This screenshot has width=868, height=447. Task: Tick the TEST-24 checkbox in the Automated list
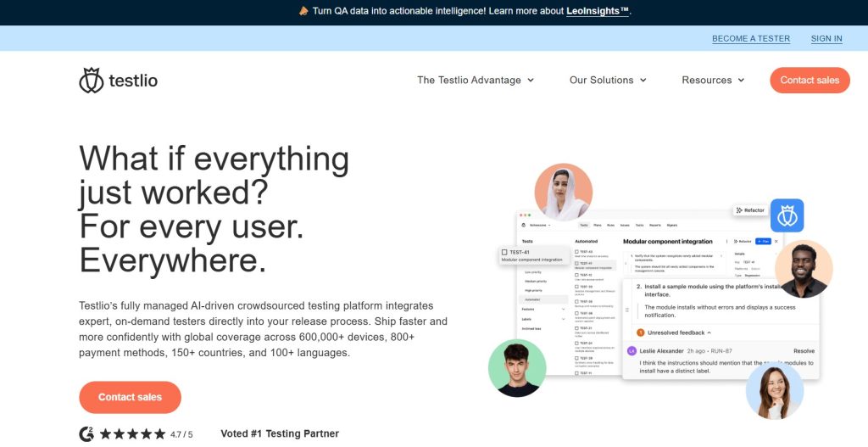click(x=576, y=343)
